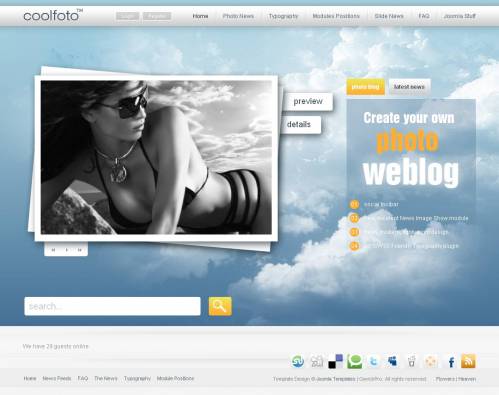
Task: Click the details button beside photo
Action: click(x=300, y=124)
